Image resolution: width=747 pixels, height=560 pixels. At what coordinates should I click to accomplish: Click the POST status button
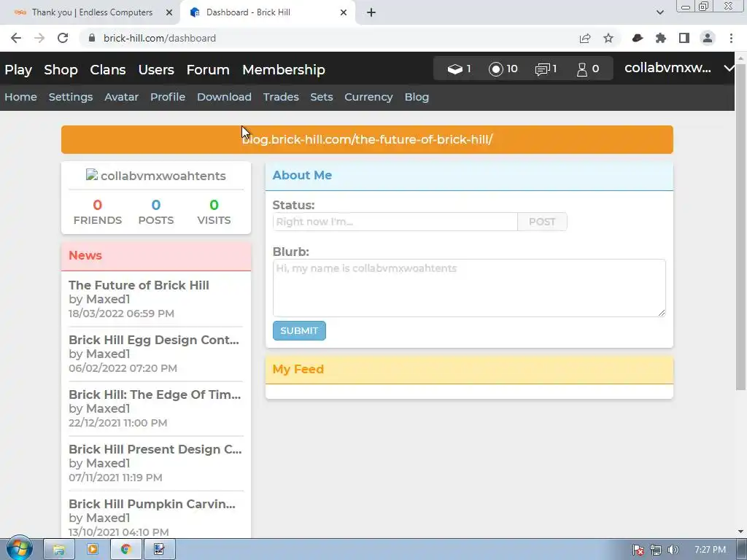pyautogui.click(x=542, y=222)
